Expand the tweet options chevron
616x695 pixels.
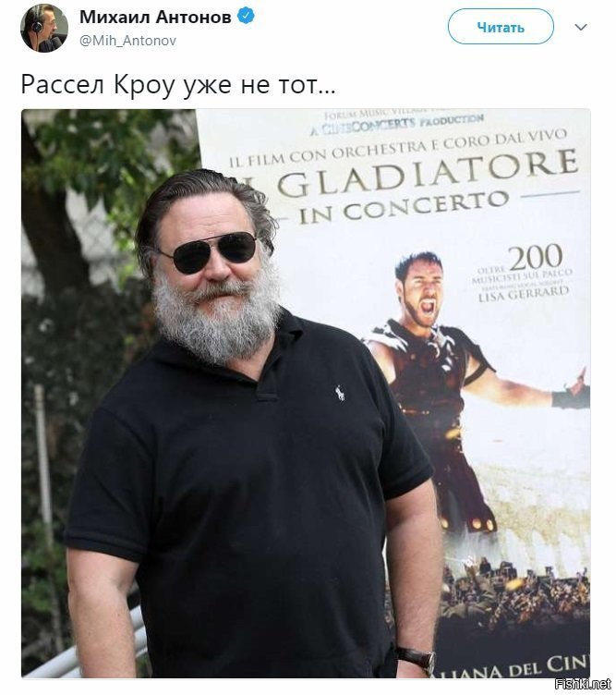tap(581, 27)
